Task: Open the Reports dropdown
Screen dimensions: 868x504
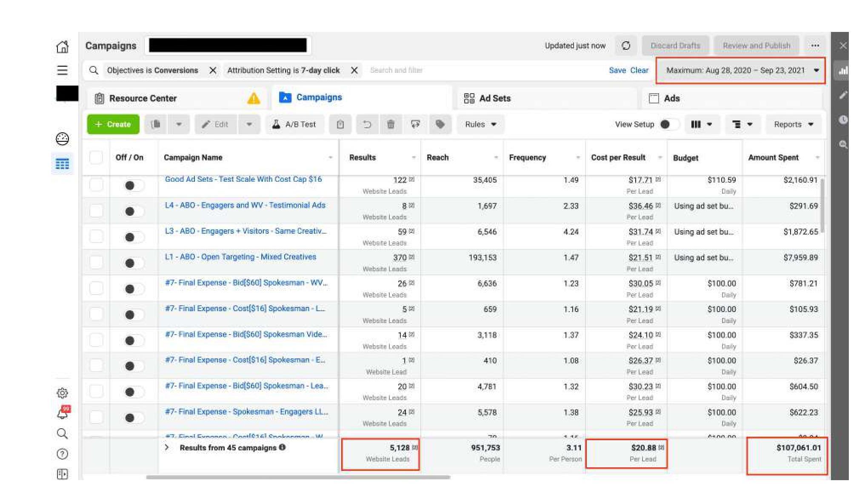Action: (793, 124)
